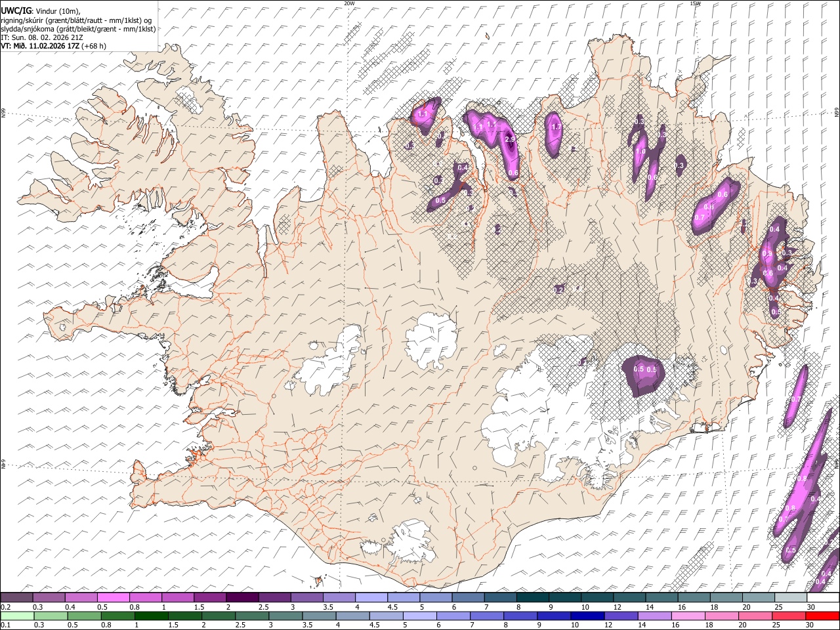The height and width of the screenshot is (630, 840).
Task: Click the "slydda/snjókoma" description line
Action: tap(77, 29)
